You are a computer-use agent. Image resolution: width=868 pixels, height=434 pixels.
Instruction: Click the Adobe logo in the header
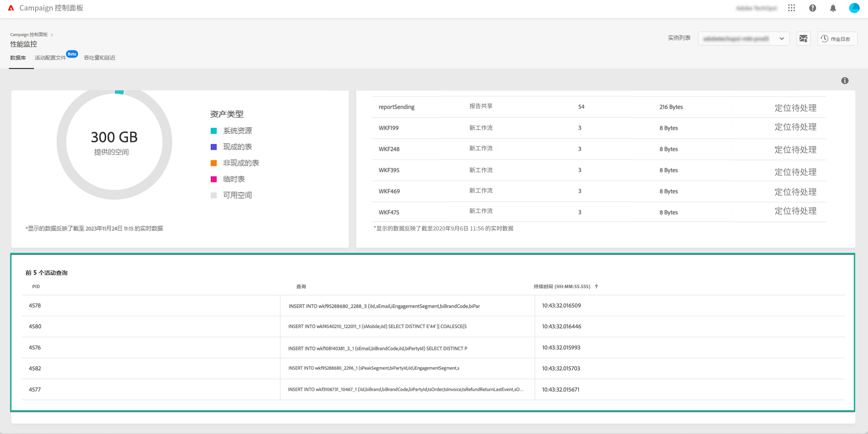[11, 8]
